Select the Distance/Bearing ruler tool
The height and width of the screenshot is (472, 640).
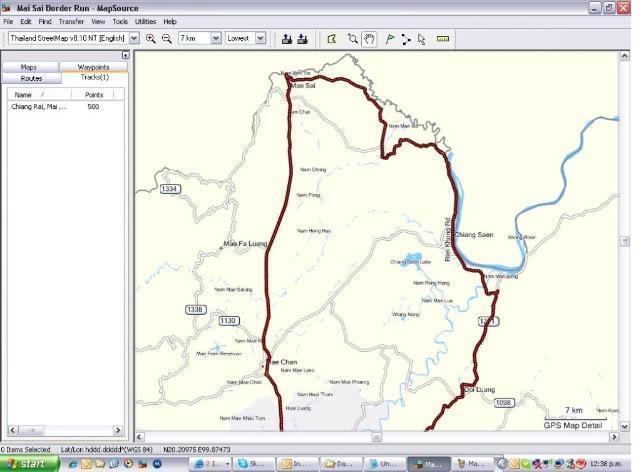click(x=443, y=39)
